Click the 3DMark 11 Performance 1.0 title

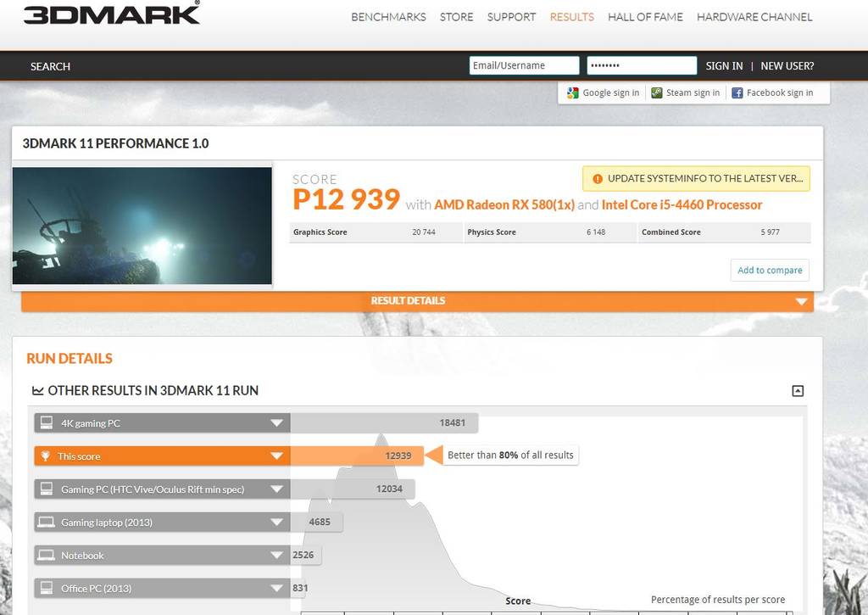(x=115, y=143)
